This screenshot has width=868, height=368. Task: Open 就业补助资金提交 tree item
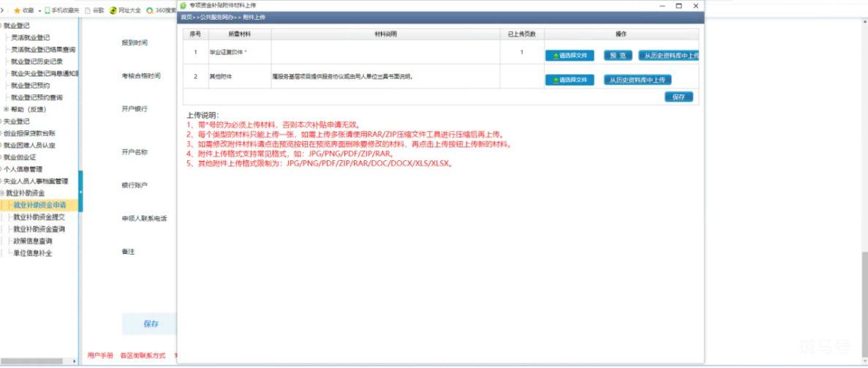pos(39,217)
